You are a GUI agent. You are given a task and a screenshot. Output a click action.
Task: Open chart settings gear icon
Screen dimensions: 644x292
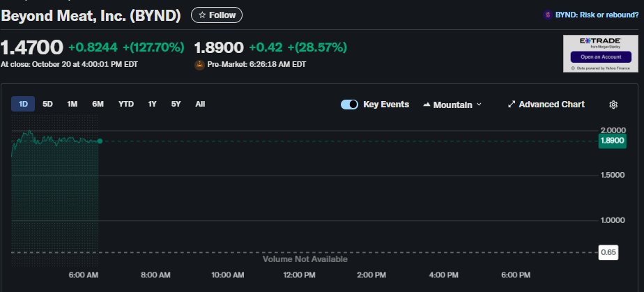coord(613,105)
